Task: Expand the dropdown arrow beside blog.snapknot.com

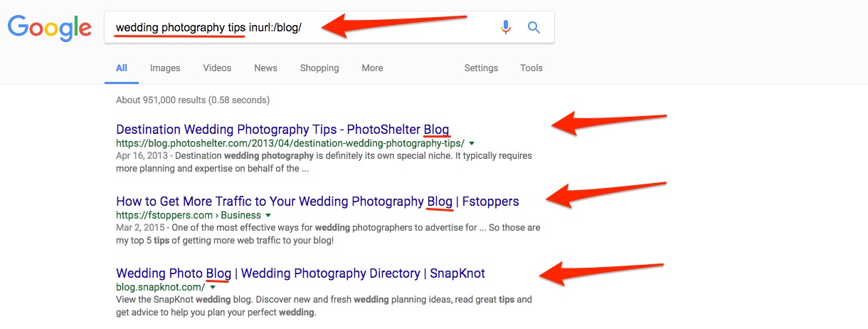Action: coord(212,287)
